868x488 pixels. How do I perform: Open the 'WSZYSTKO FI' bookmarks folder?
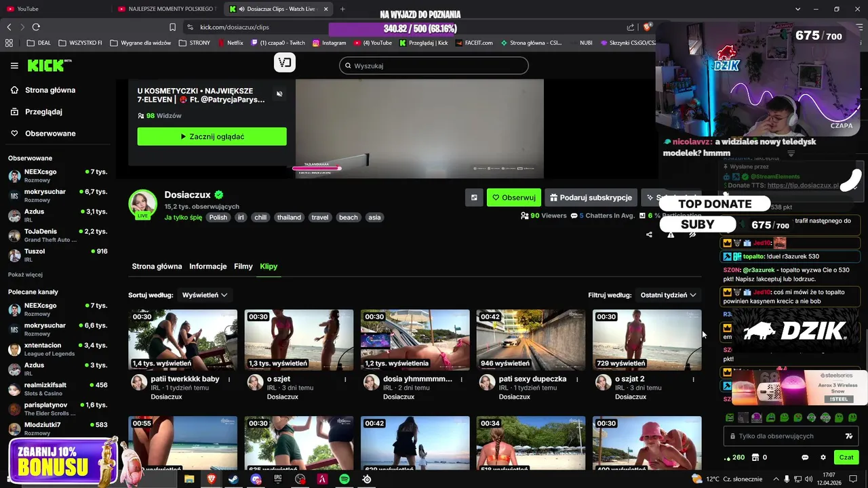(x=80, y=43)
